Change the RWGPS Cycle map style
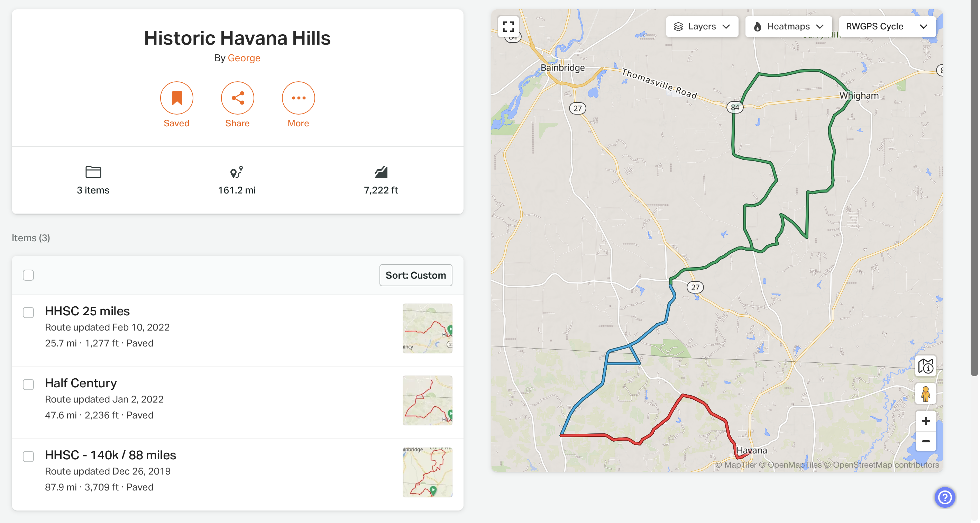980x523 pixels. (x=887, y=27)
